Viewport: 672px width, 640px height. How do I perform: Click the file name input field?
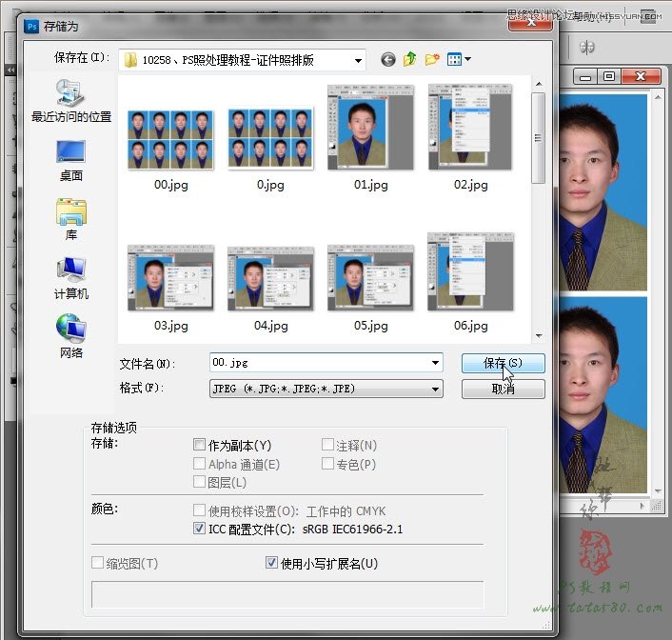coord(319,363)
